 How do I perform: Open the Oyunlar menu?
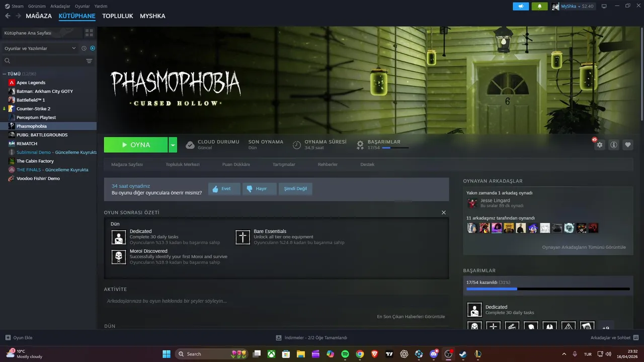coord(83,6)
